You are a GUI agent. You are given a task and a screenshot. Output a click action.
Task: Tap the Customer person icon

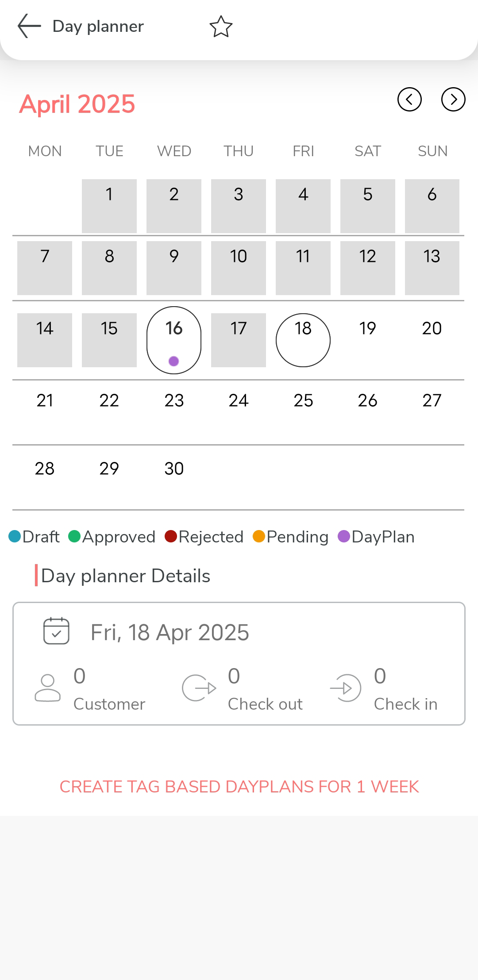tap(47, 688)
